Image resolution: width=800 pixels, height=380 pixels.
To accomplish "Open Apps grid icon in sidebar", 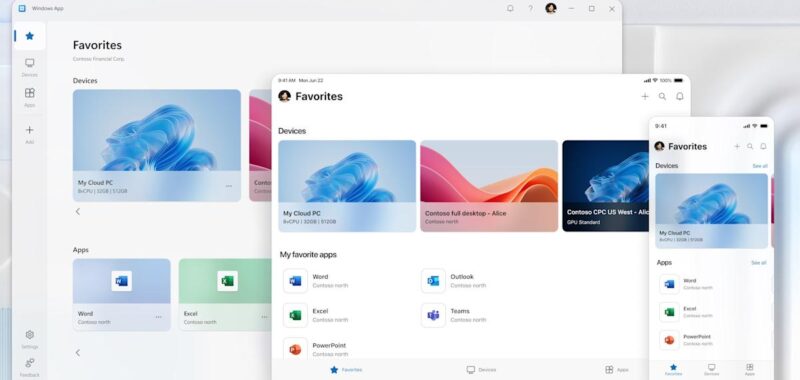I will pyautogui.click(x=30, y=96).
